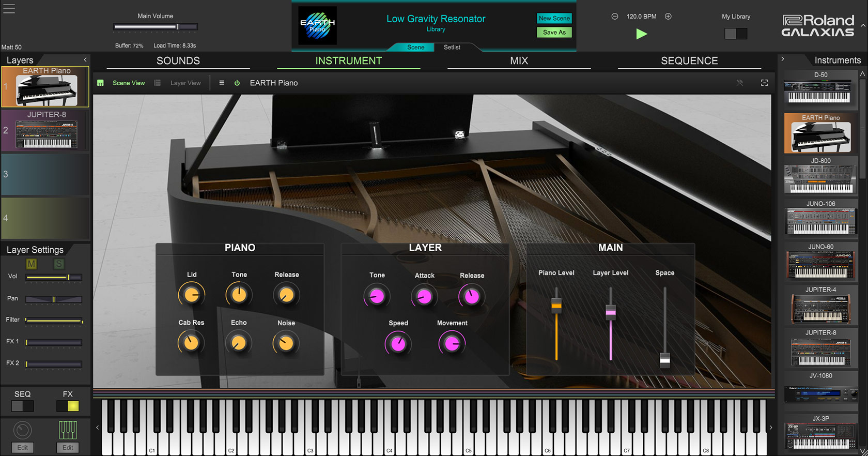Viewport: 868px width, 456px height.
Task: Open the SEQUENCE tab
Action: pos(689,61)
